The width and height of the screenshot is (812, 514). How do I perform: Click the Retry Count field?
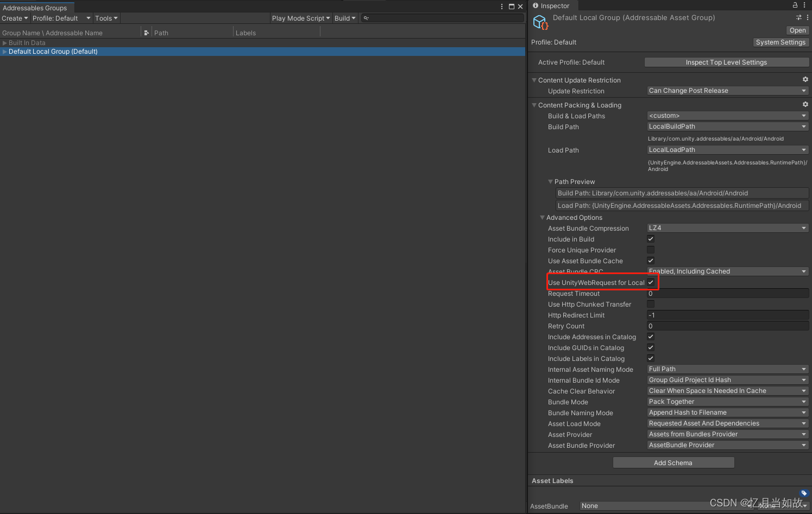tap(728, 326)
